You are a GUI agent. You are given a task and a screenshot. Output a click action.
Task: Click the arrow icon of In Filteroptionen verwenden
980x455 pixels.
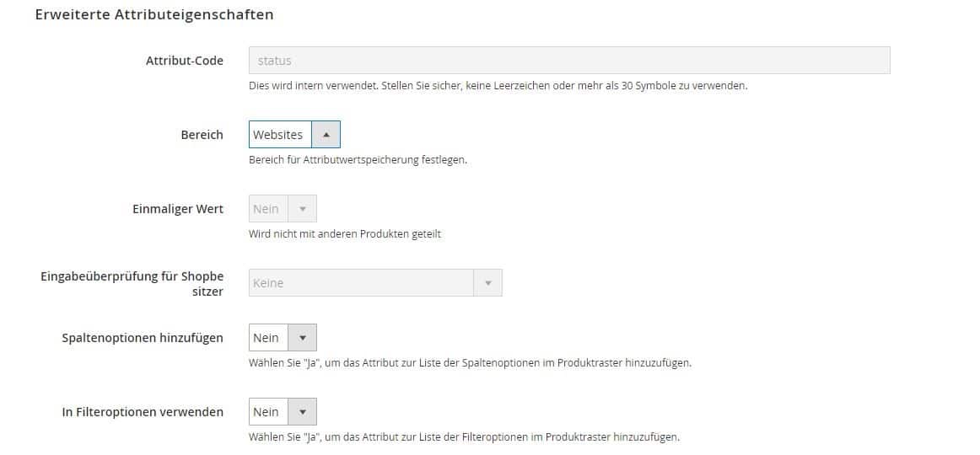click(303, 412)
